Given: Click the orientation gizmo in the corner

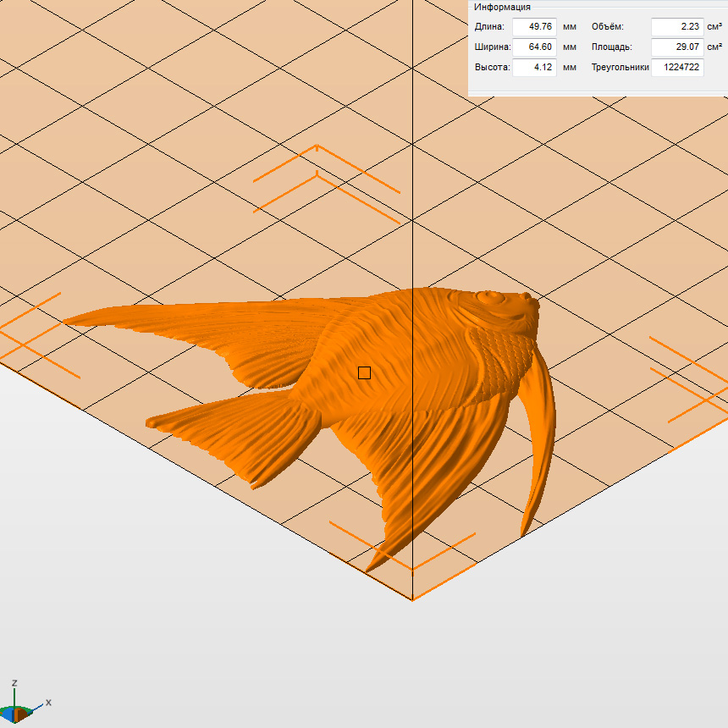Looking at the screenshot, I should click(x=18, y=711).
